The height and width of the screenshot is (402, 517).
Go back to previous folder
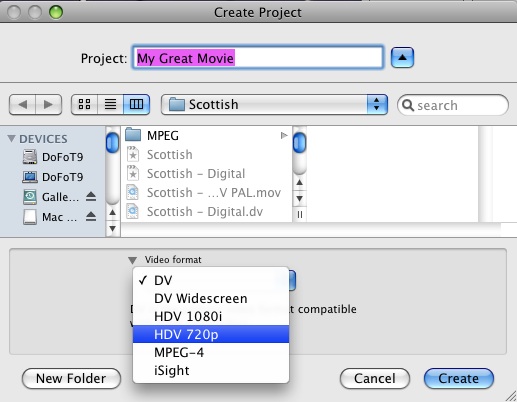(22, 104)
